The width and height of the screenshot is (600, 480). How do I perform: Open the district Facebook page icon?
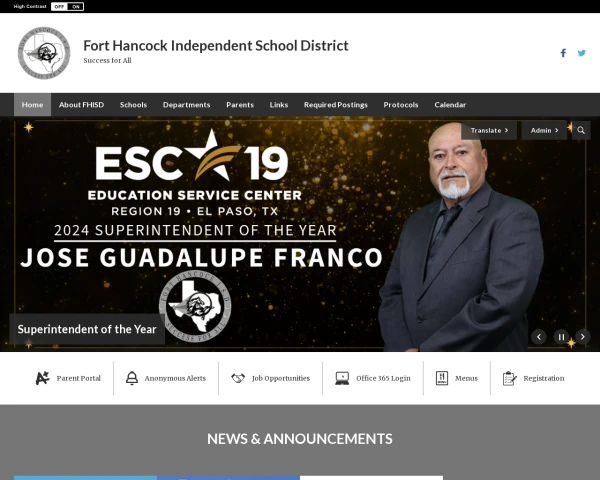click(x=563, y=53)
